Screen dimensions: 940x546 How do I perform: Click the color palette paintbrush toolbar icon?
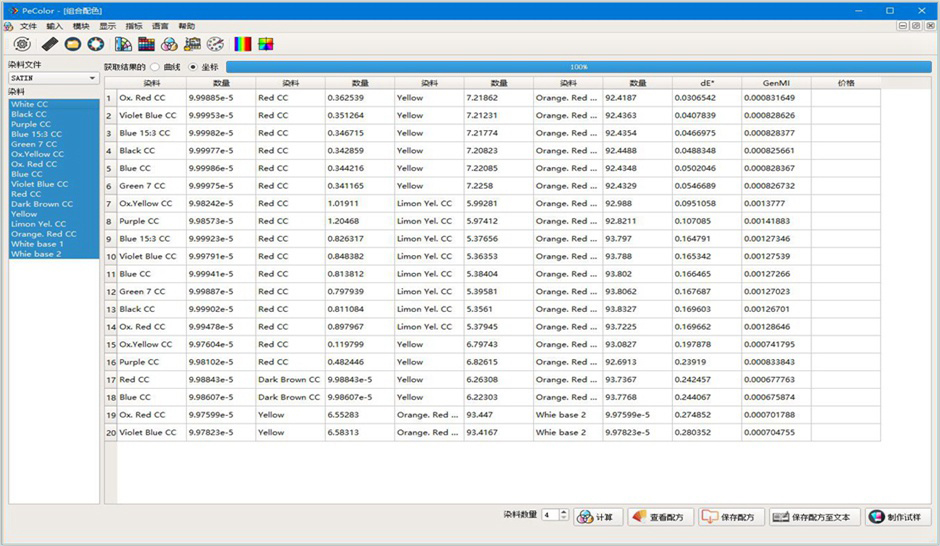[x=215, y=44]
